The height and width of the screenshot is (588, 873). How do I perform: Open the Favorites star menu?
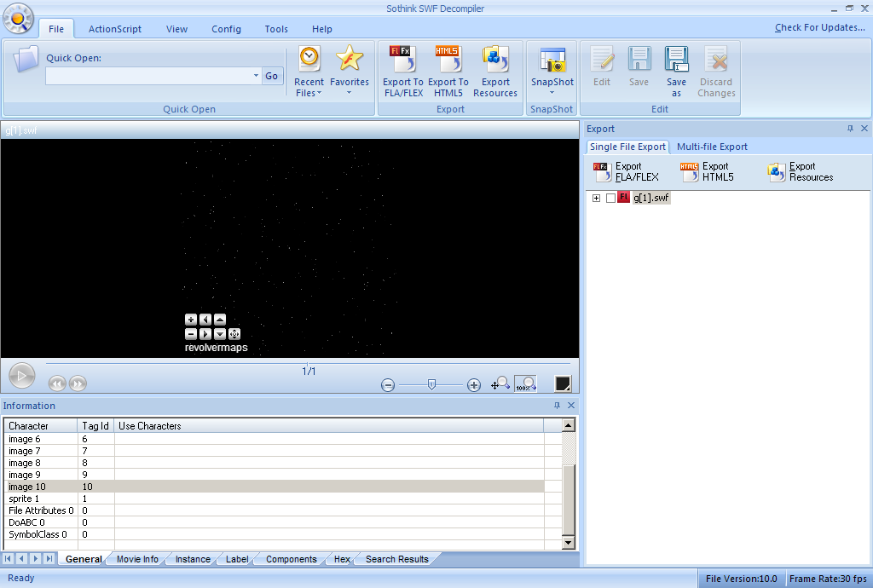349,70
